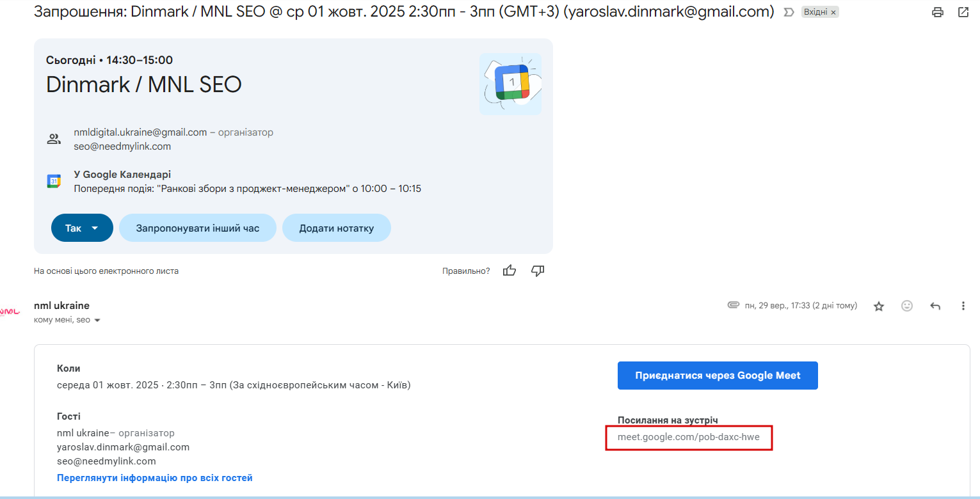Click the nml ukraine– організатор guest entry
This screenshot has height=499, width=980.
click(115, 433)
